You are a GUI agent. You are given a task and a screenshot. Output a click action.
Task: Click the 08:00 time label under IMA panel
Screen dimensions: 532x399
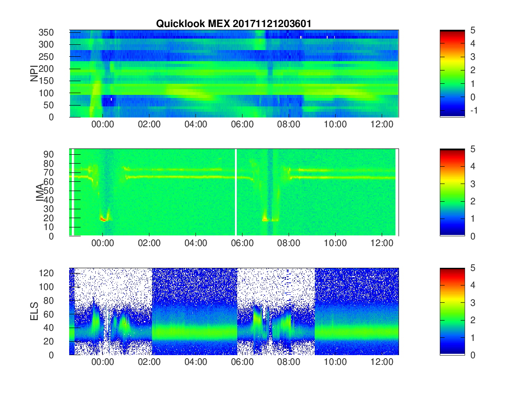point(289,243)
